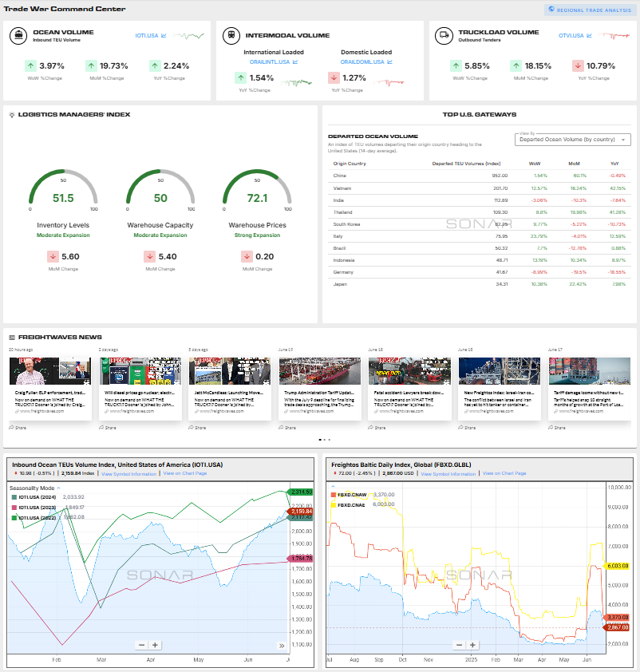Share the Fatal accident lawyers article
The image size is (640, 672).
377,428
